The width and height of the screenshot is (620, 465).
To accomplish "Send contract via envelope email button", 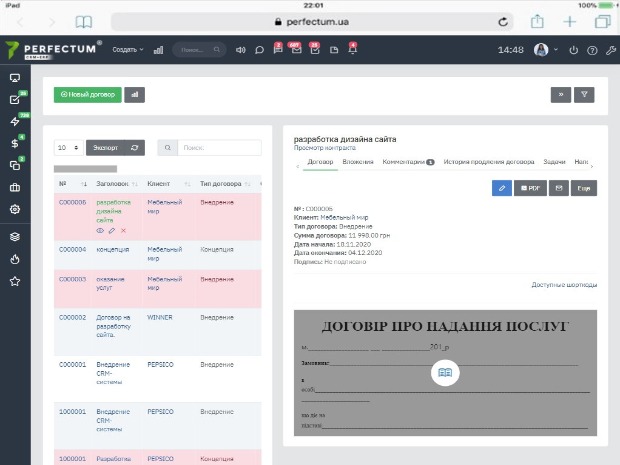I will click(x=559, y=188).
